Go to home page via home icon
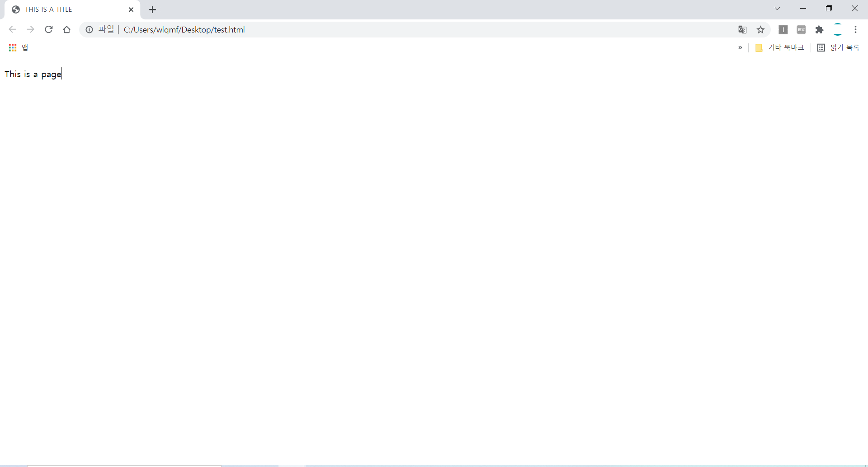Image resolution: width=868 pixels, height=467 pixels. 66,29
